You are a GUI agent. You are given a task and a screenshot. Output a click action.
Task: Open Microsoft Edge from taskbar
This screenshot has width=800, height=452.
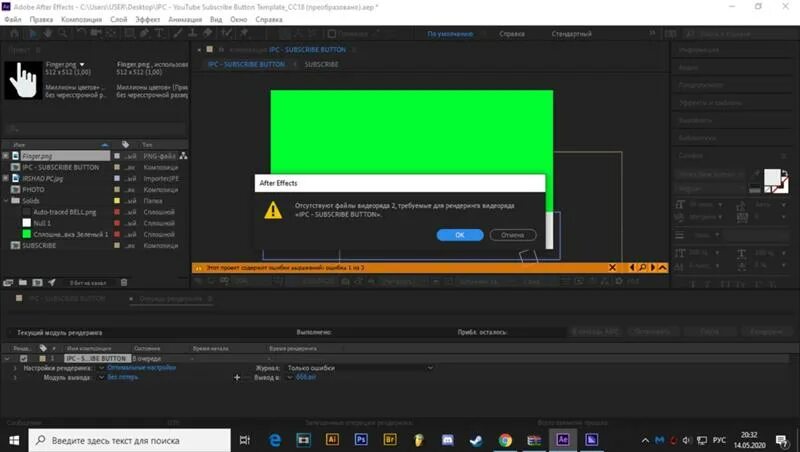pyautogui.click(x=274, y=440)
